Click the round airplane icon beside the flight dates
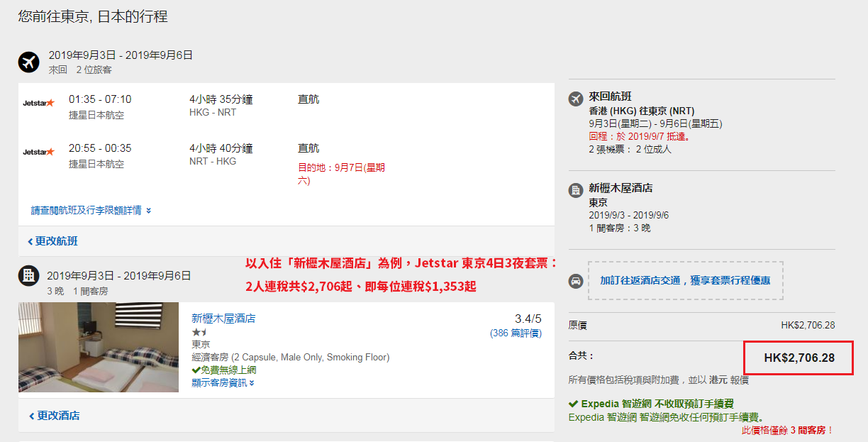This screenshot has width=868, height=442. 29,62
